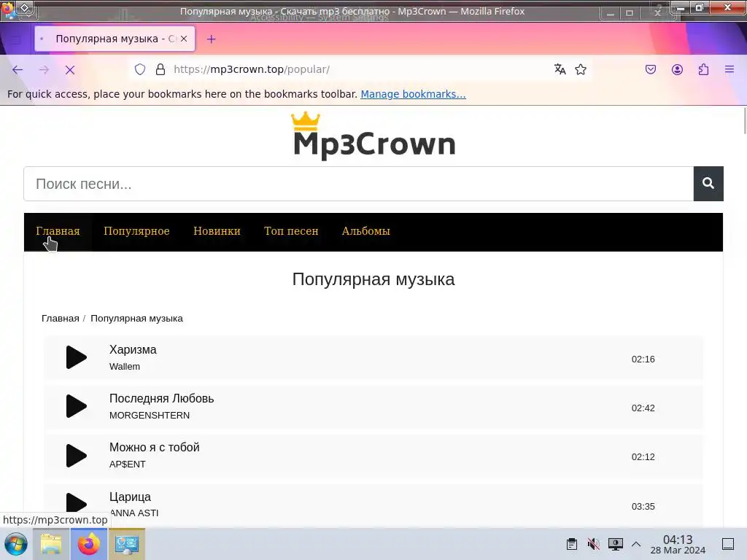Open a new tab with the plus button

tap(211, 39)
